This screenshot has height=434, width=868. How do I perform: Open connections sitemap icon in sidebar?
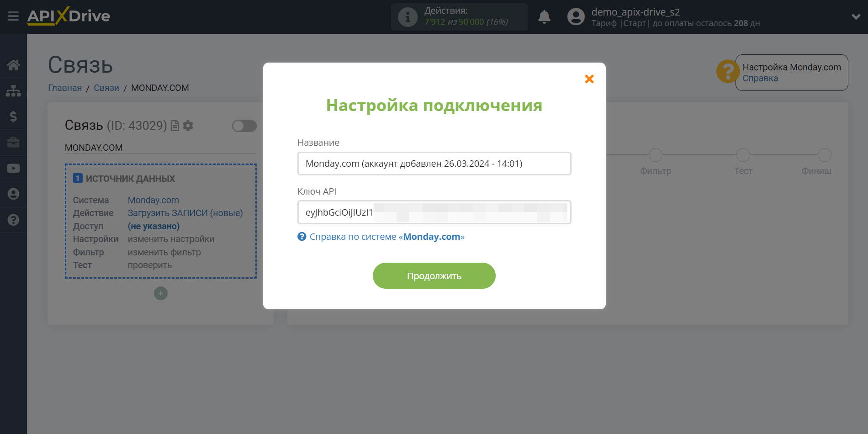click(13, 91)
